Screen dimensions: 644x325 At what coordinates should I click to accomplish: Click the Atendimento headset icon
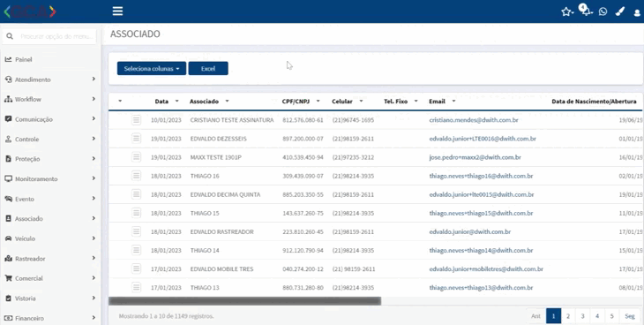pyautogui.click(x=8, y=79)
